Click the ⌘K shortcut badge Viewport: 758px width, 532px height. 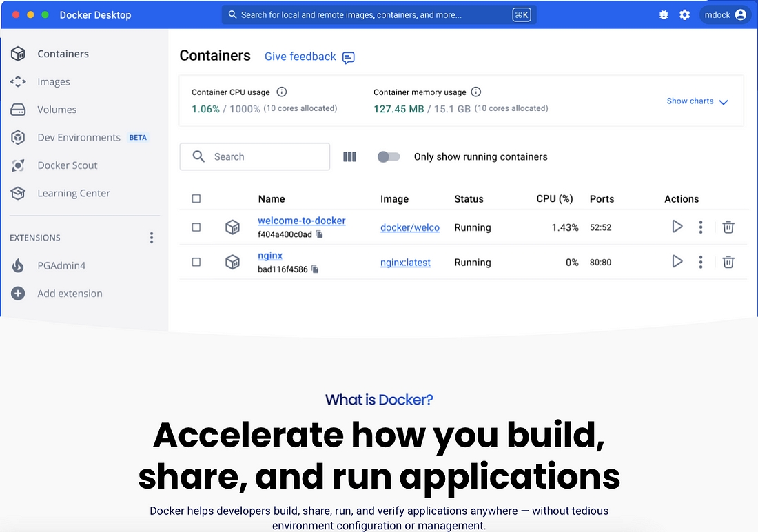tap(522, 15)
